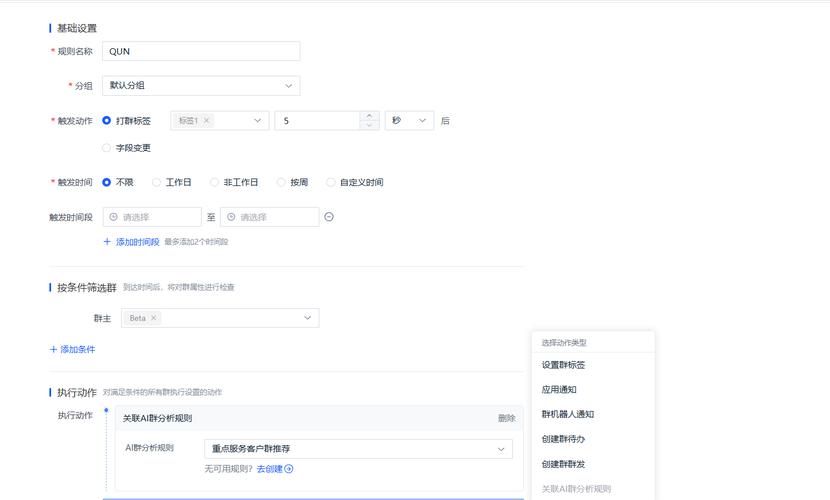Click the 按条件筛选群 section heading

pyautogui.click(x=87, y=287)
